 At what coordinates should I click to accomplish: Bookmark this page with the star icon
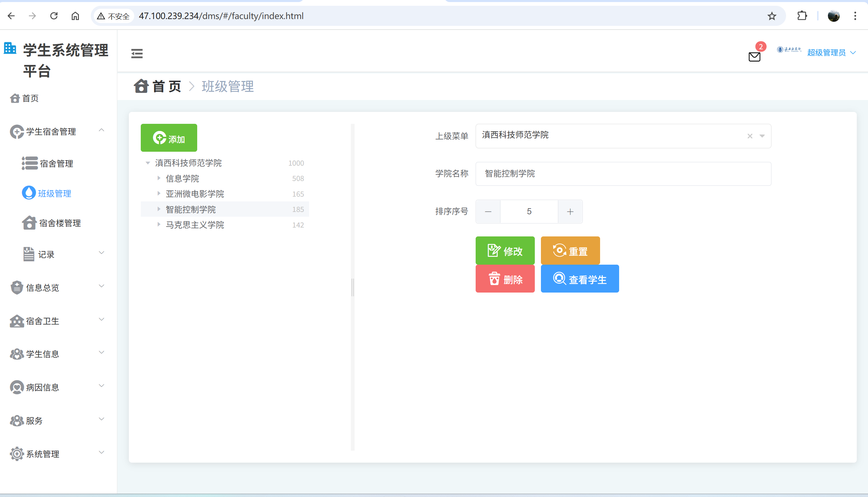click(x=772, y=16)
